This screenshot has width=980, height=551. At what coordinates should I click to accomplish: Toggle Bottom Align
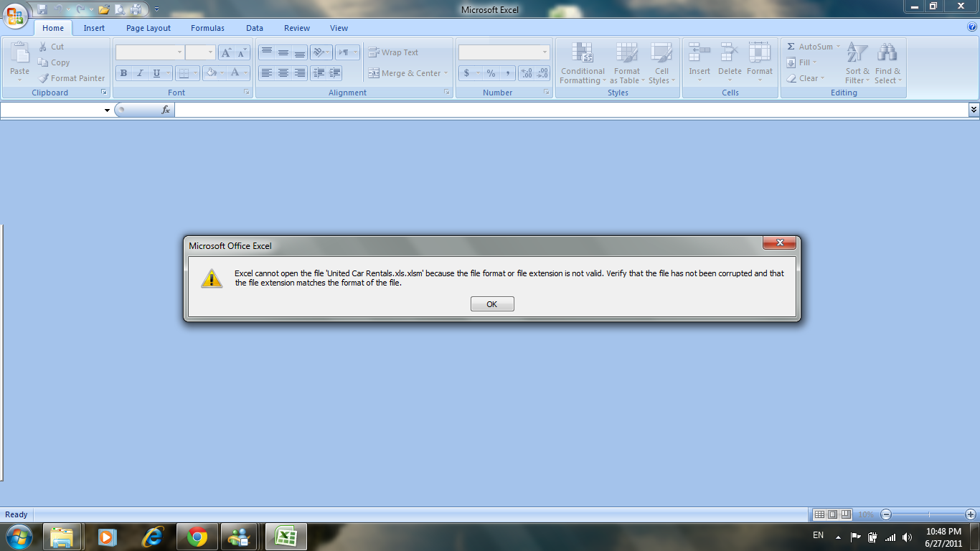click(x=299, y=52)
